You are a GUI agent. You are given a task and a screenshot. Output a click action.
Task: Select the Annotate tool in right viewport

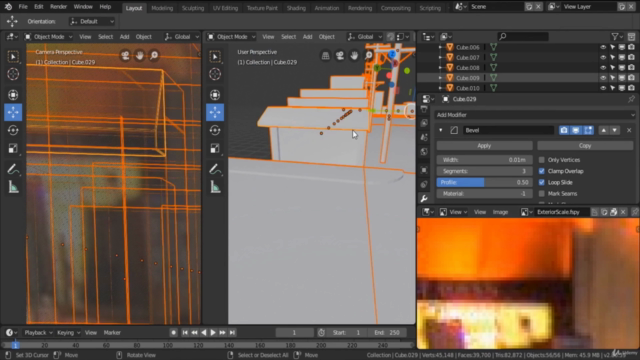215,169
